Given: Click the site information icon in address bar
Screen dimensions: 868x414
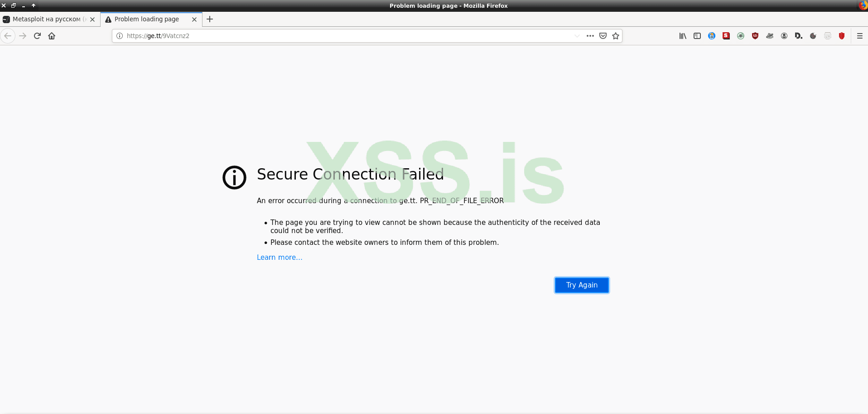Looking at the screenshot, I should point(119,36).
